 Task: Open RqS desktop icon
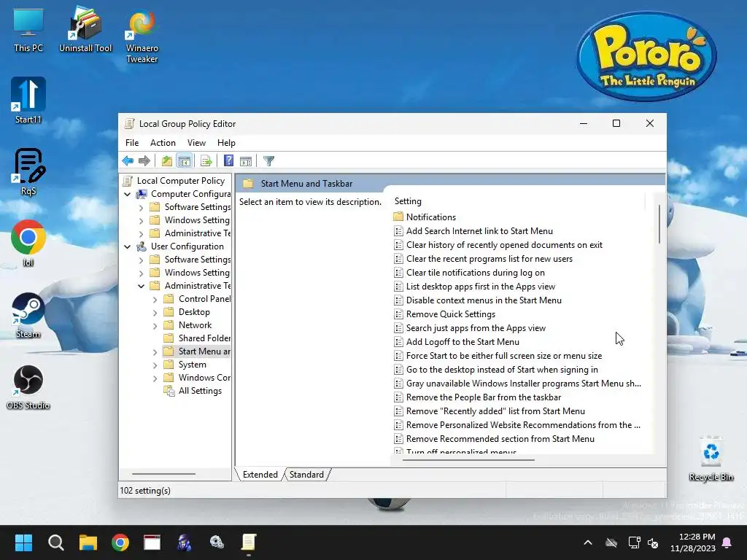coord(28,172)
